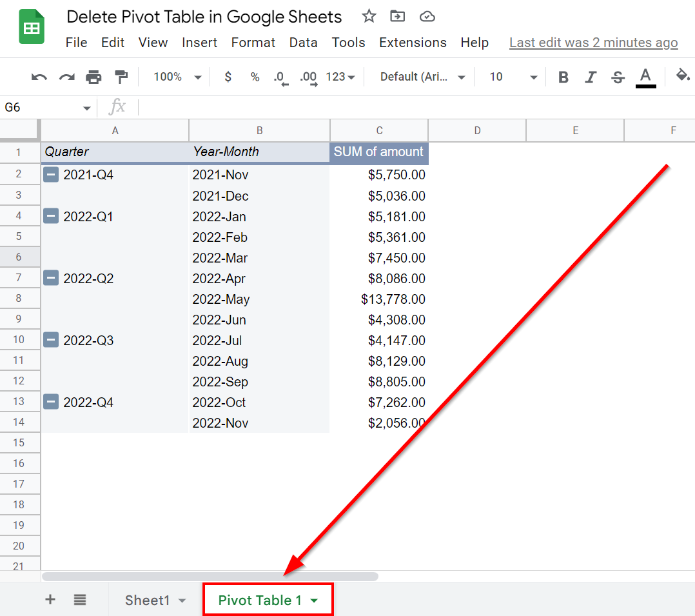Activate the paint format tool
695x616 pixels.
tap(121, 77)
